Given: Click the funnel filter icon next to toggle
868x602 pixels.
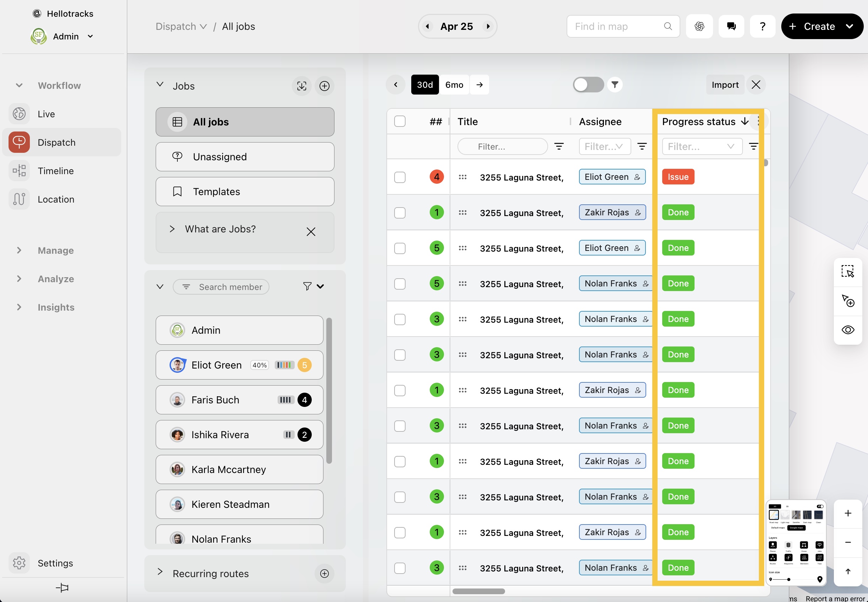Looking at the screenshot, I should 615,85.
